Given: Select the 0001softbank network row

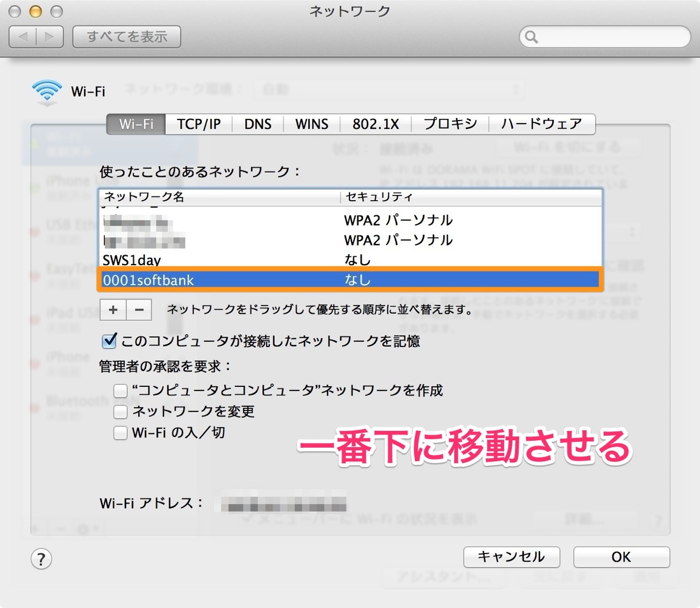Looking at the screenshot, I should coord(351,280).
